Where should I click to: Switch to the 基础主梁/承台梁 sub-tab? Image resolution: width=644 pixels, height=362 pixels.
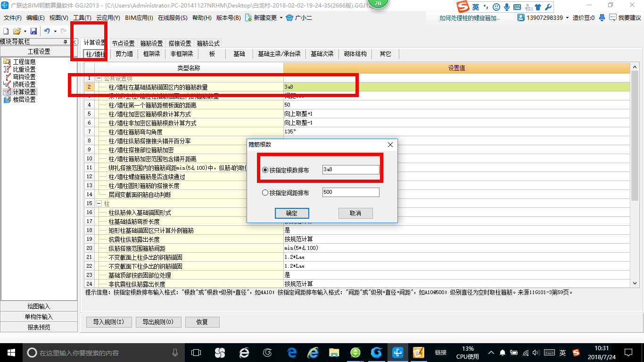[x=279, y=54]
